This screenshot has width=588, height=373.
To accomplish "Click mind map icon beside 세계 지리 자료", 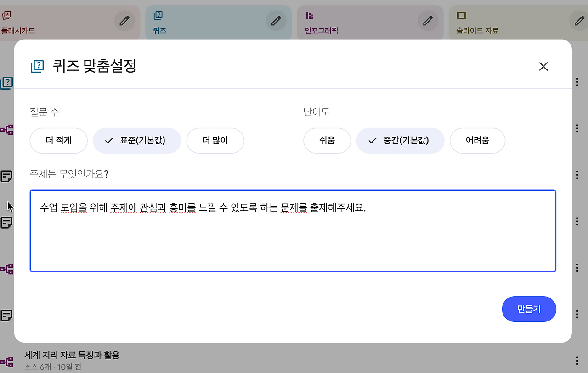I will pos(7,362).
